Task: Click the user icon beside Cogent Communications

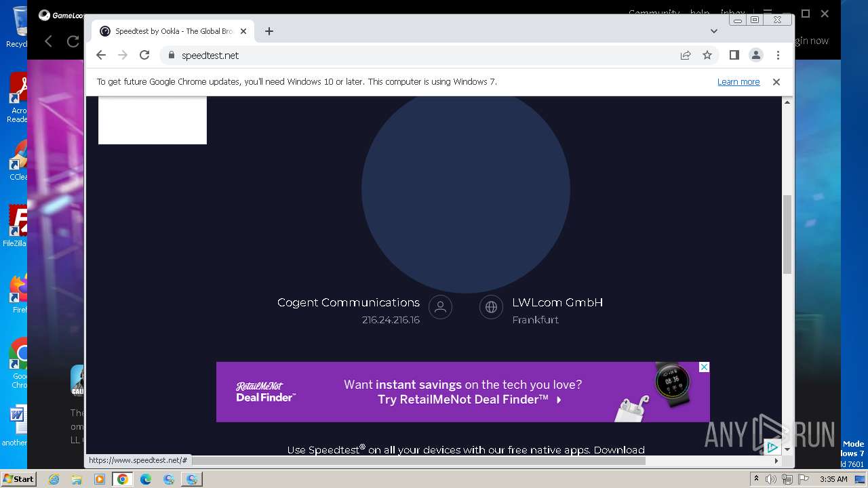Action: pyautogui.click(x=440, y=307)
